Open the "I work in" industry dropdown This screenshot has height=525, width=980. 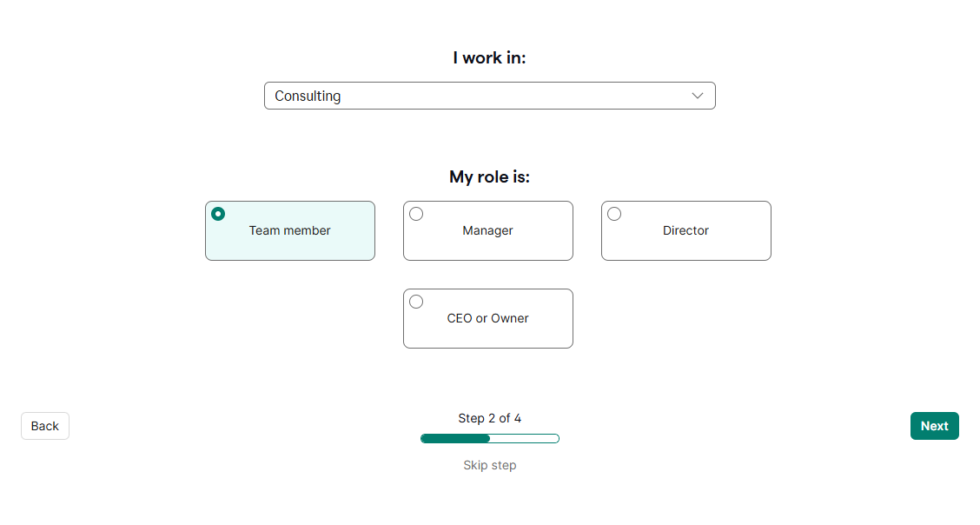click(x=489, y=96)
